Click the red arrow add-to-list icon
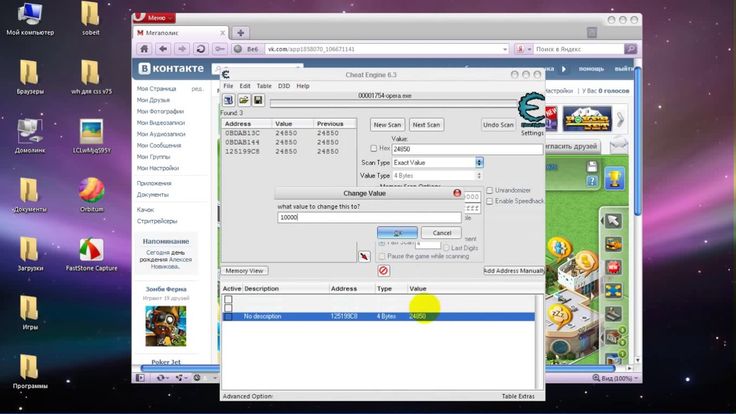The image size is (736, 414). point(365,257)
